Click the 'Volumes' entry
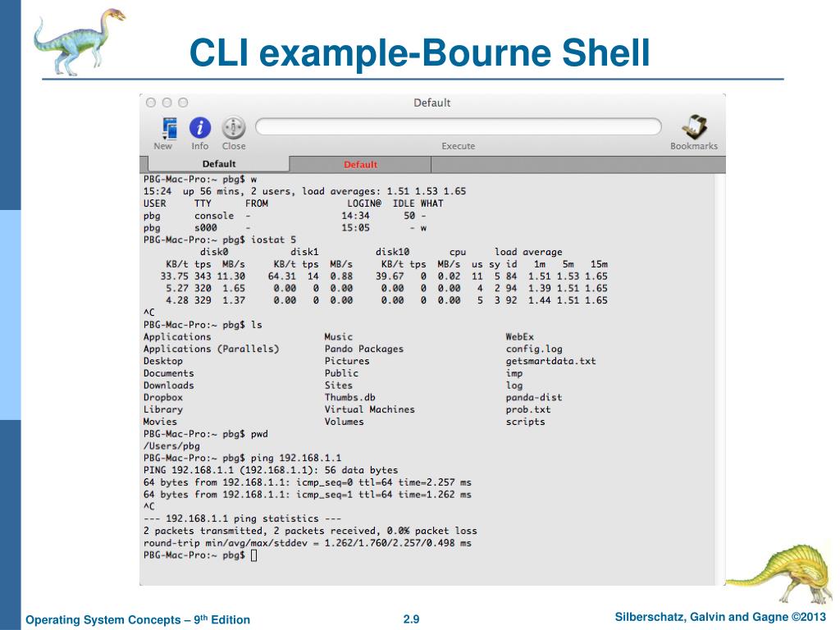The width and height of the screenshot is (840, 630). click(344, 422)
